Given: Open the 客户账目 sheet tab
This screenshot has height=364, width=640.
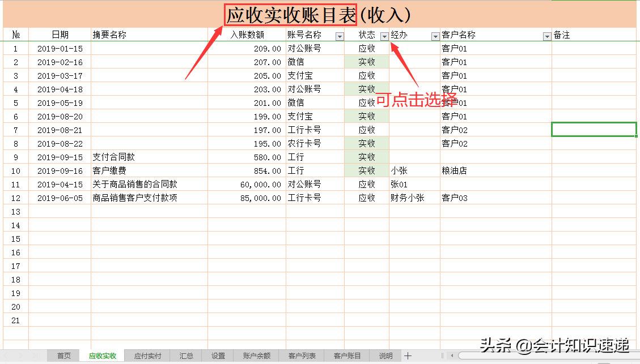Looking at the screenshot, I should [x=346, y=356].
